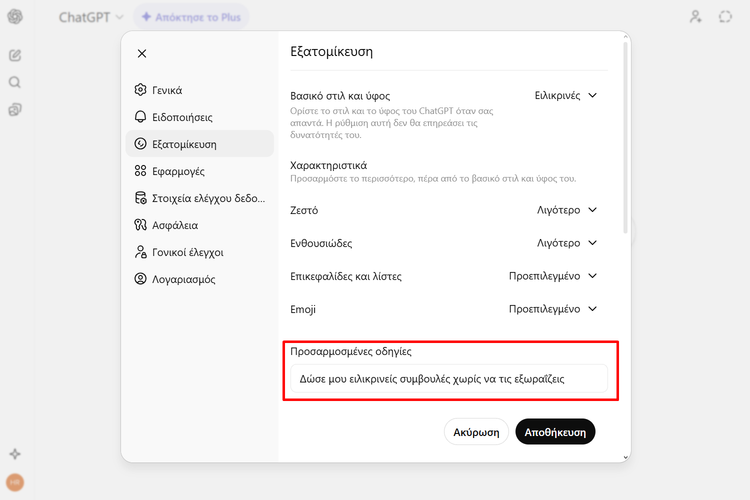Click the Ακύρωση button
This screenshot has height=500, width=750.
tap(476, 431)
